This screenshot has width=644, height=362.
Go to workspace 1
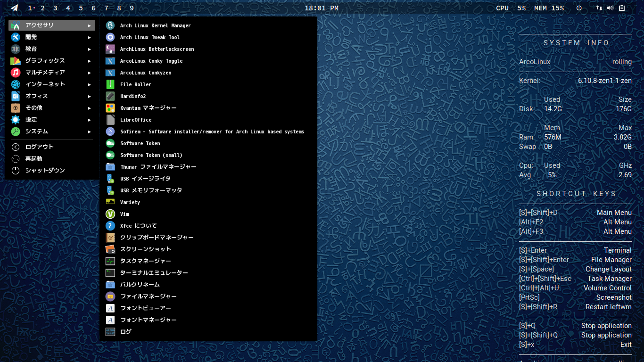(30, 8)
